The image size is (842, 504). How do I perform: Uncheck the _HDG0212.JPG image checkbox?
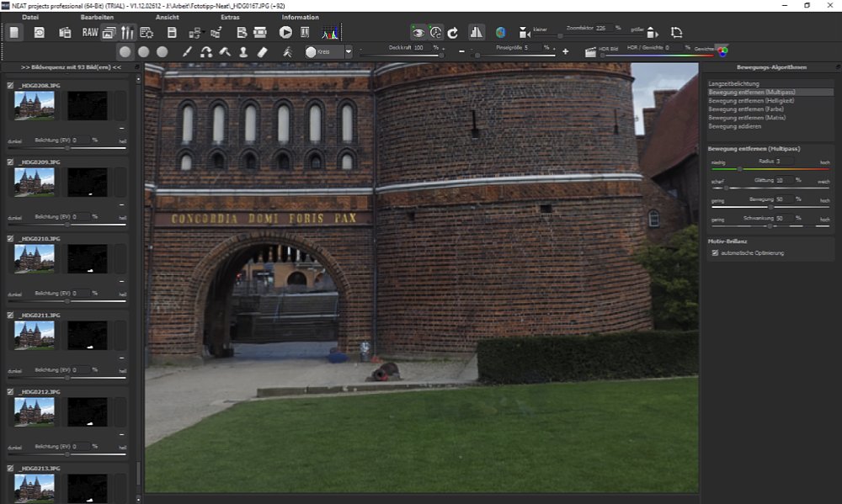pyautogui.click(x=10, y=392)
